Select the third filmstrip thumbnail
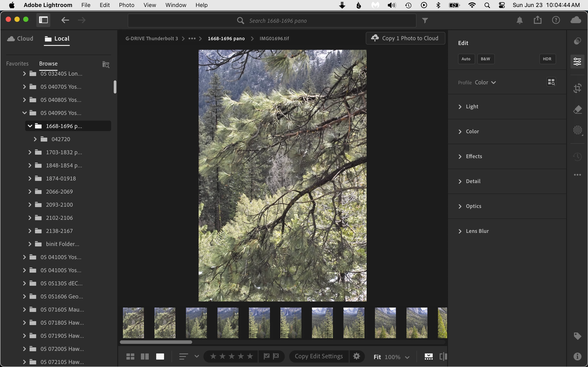 click(x=196, y=323)
